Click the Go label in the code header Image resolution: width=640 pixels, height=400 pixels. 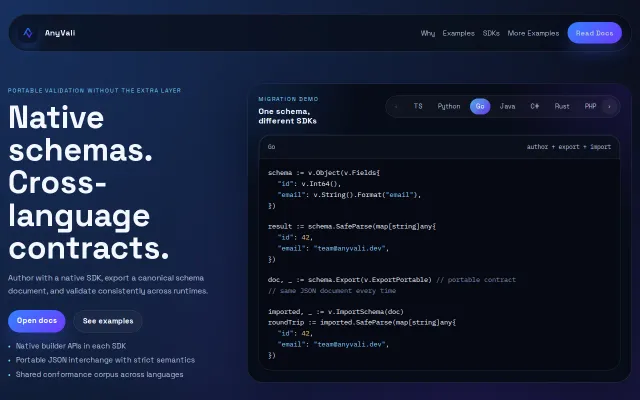tap(271, 147)
